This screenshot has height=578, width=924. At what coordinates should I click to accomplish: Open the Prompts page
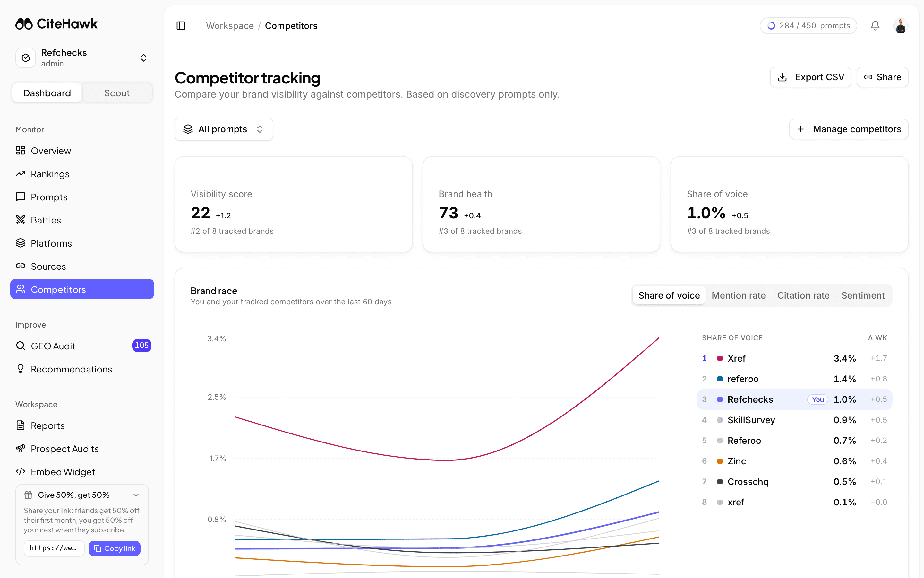pyautogui.click(x=82, y=197)
